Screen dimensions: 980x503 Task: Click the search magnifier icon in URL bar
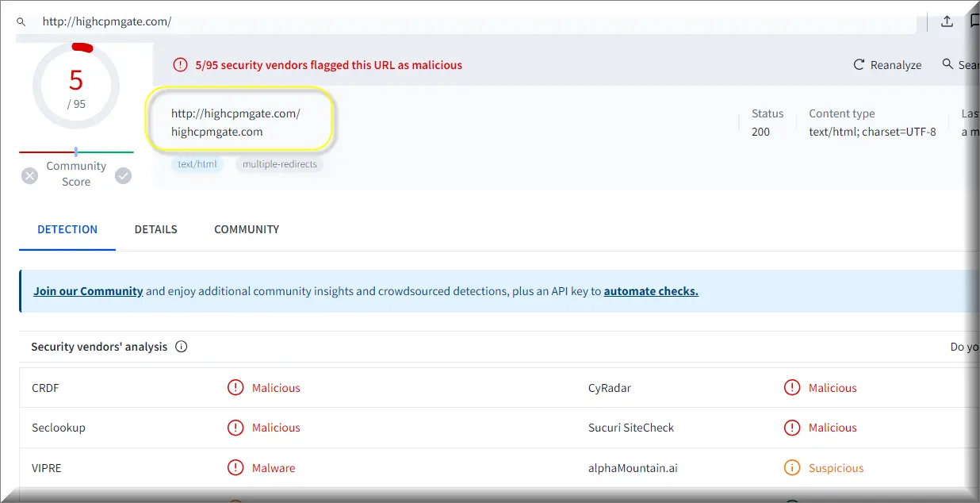tap(21, 22)
